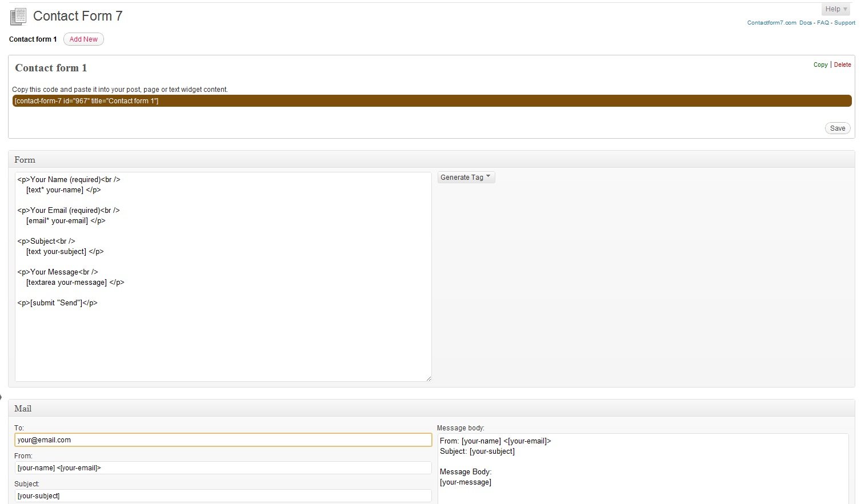Click the Contact Form 7 page icon

[x=18, y=17]
